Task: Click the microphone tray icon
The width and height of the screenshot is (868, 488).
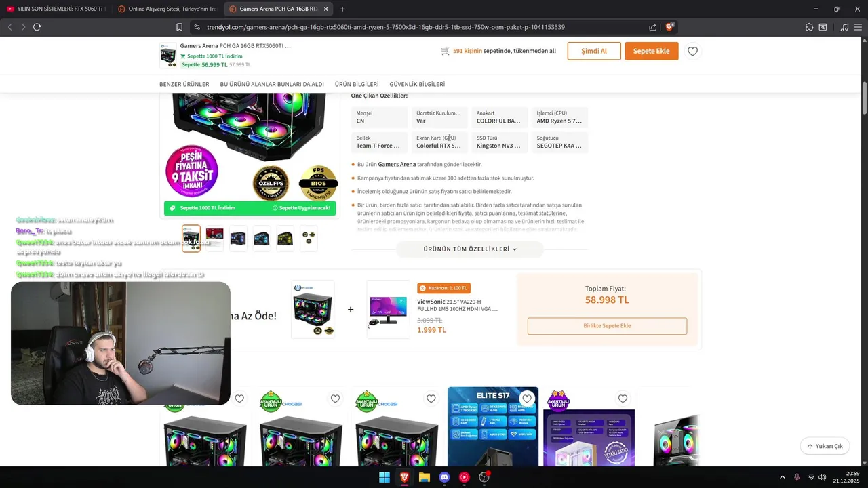Action: [797, 477]
